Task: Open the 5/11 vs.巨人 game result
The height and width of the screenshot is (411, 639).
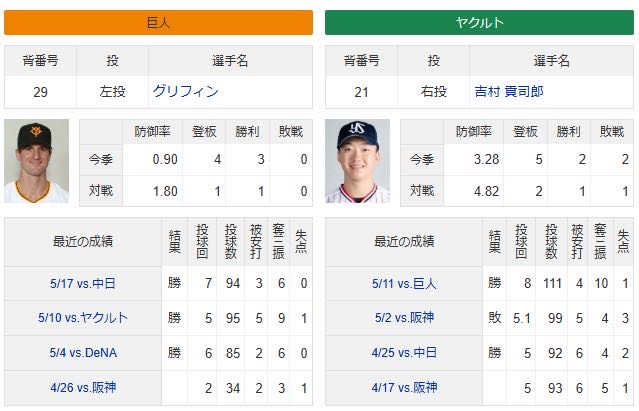Action: (404, 283)
